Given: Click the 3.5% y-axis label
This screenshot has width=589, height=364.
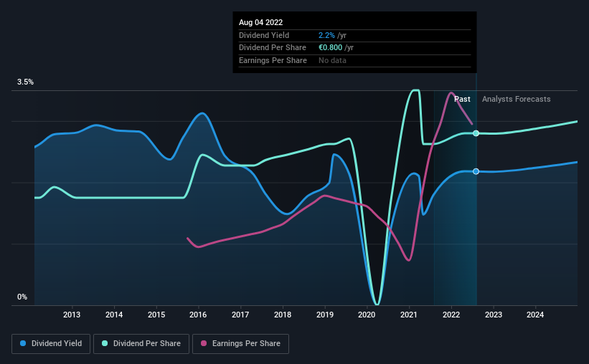Looking at the screenshot, I should pos(25,82).
